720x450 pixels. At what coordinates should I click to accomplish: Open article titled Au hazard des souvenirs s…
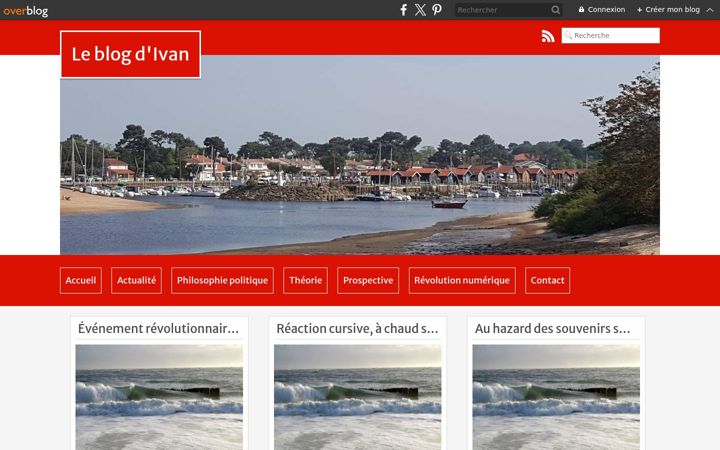click(552, 329)
